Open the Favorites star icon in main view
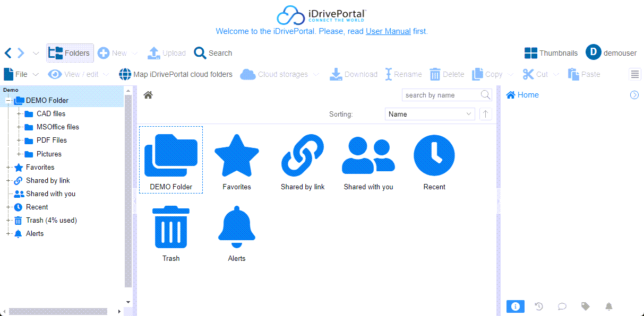Image resolution: width=644 pixels, height=316 pixels. tap(237, 155)
